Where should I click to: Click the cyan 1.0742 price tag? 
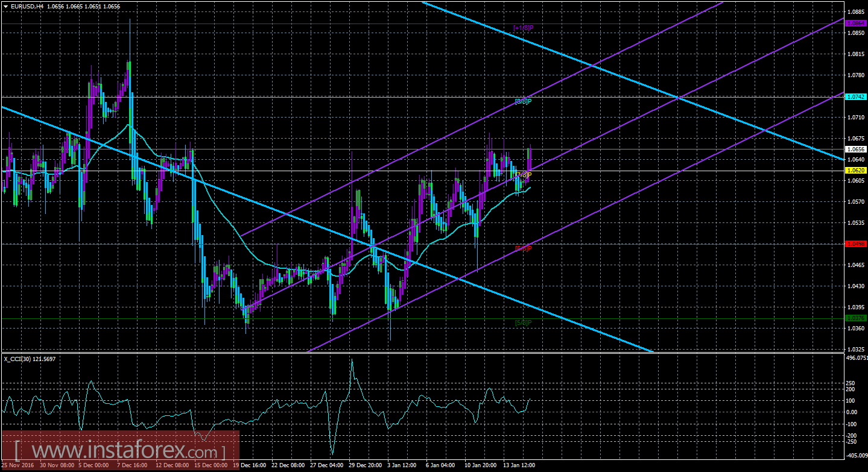click(856, 96)
